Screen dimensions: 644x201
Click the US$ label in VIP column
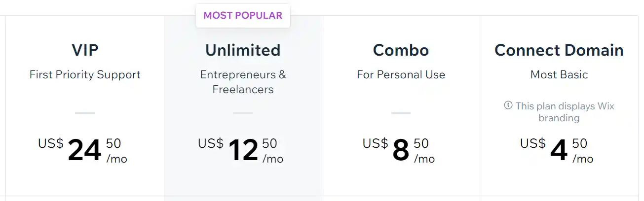[51, 143]
